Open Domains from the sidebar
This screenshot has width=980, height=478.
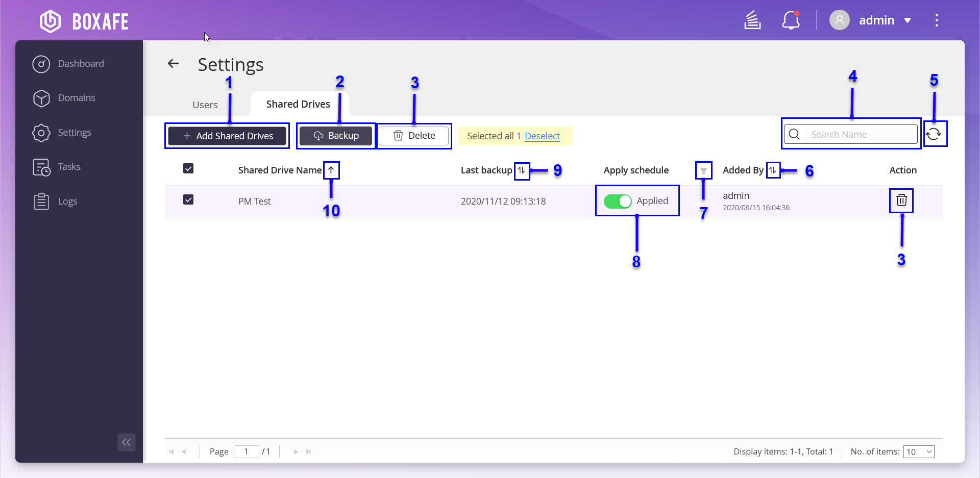[x=77, y=98]
